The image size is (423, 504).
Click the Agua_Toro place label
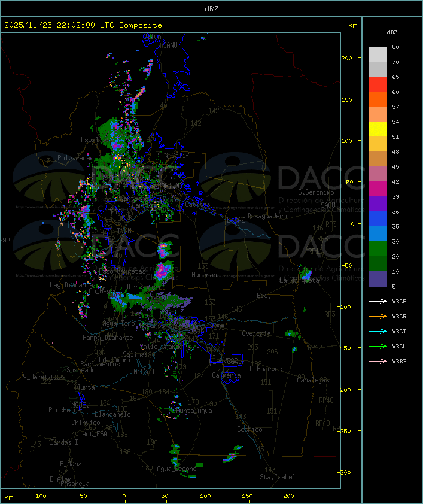coord(118,323)
